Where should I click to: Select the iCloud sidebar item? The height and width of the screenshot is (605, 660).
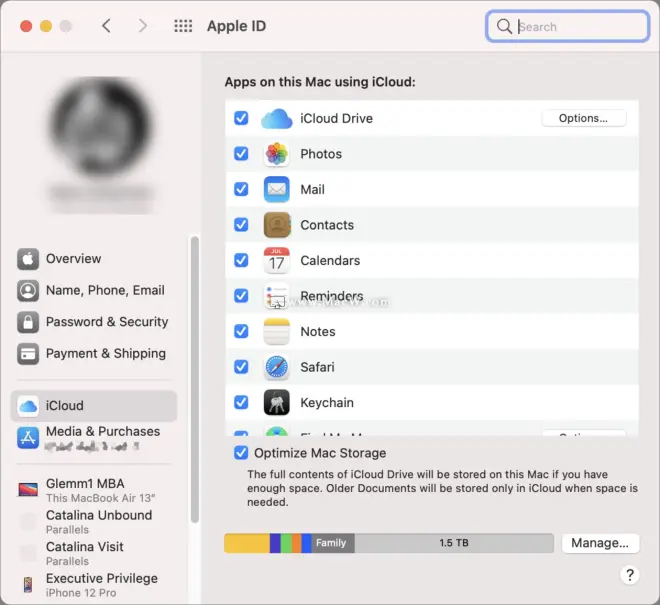(93, 406)
